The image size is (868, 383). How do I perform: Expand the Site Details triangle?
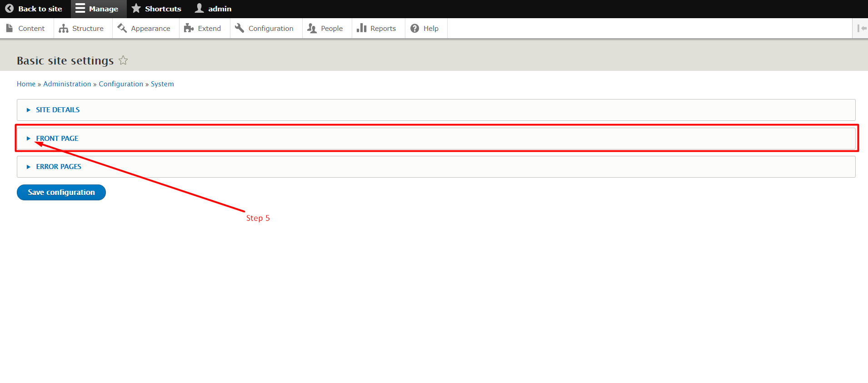(x=28, y=110)
